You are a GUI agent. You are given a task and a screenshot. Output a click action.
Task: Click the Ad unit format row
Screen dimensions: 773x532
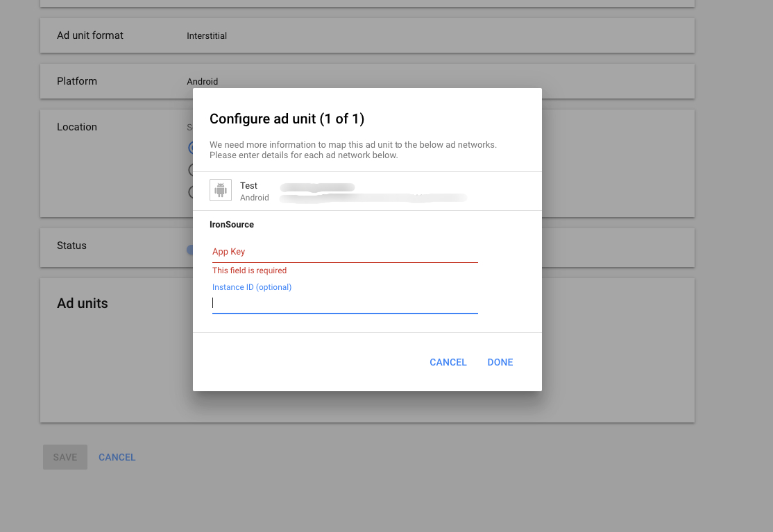(x=90, y=35)
